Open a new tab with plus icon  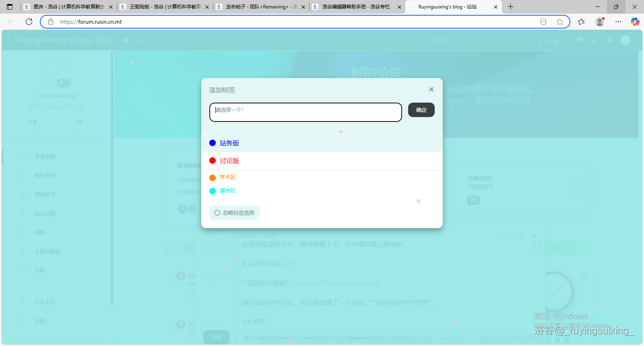(x=510, y=7)
